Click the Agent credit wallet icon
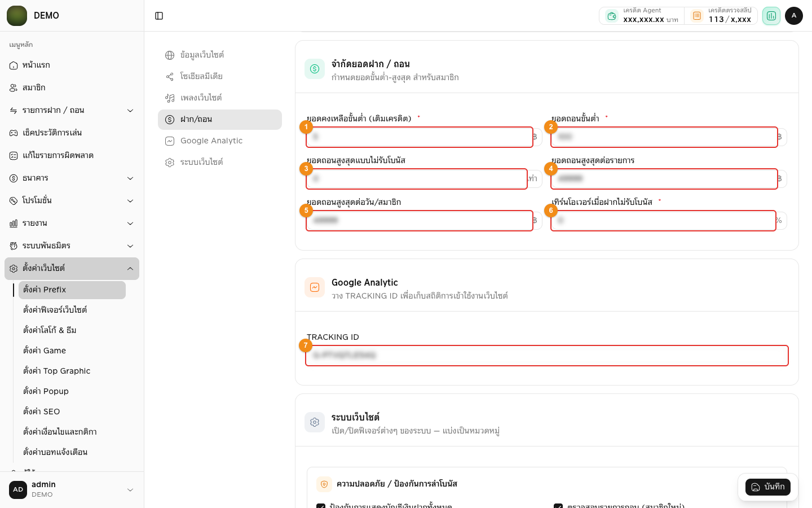 (612, 16)
